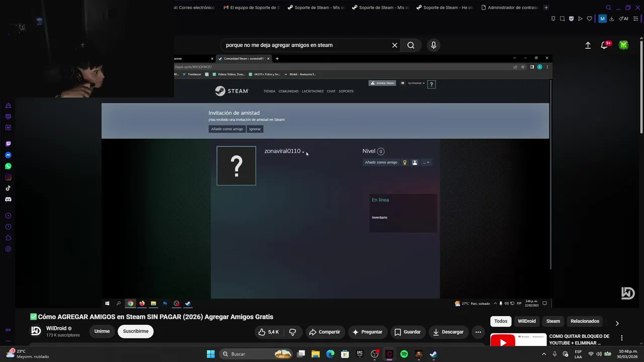Open YouTube account avatar menu
This screenshot has height=362, width=644.
tap(623, 45)
